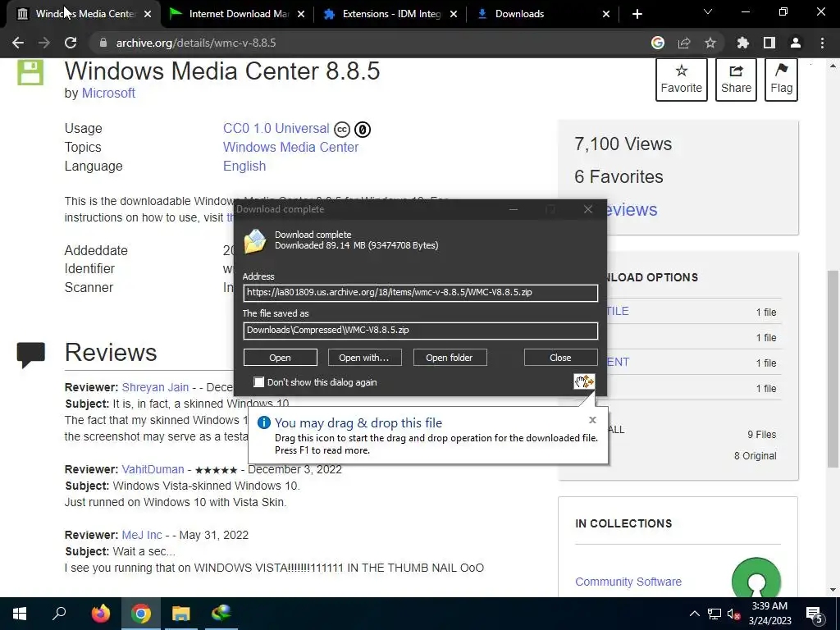The height and width of the screenshot is (630, 840).
Task: Click the Favorite star button
Action: click(x=682, y=80)
